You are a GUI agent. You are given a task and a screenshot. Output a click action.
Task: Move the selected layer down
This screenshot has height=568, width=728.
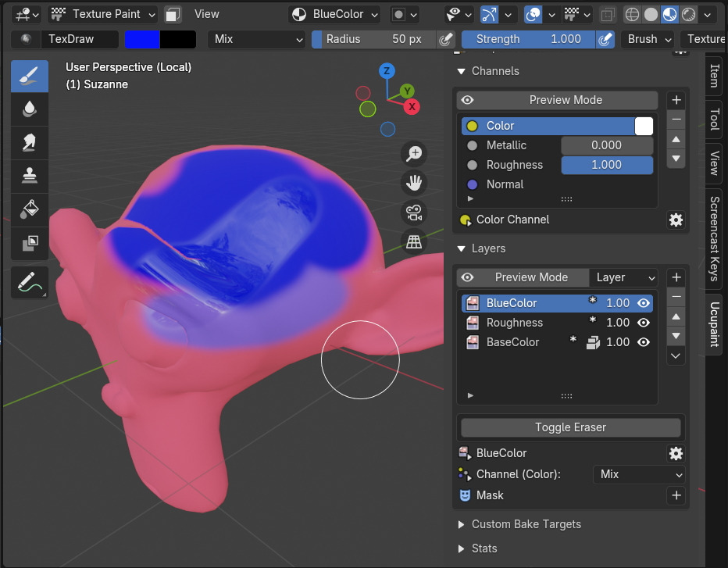tap(676, 336)
